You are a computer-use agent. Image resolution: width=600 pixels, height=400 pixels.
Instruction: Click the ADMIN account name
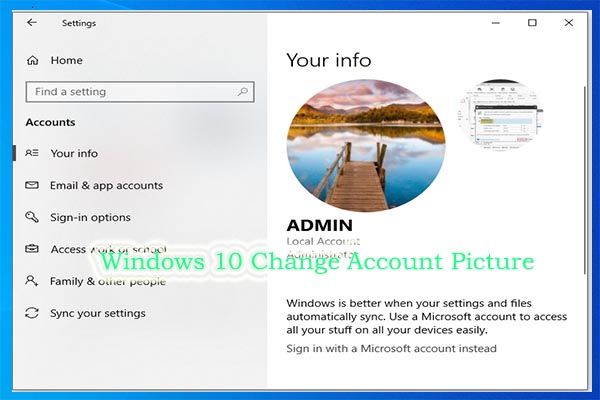pyautogui.click(x=320, y=225)
